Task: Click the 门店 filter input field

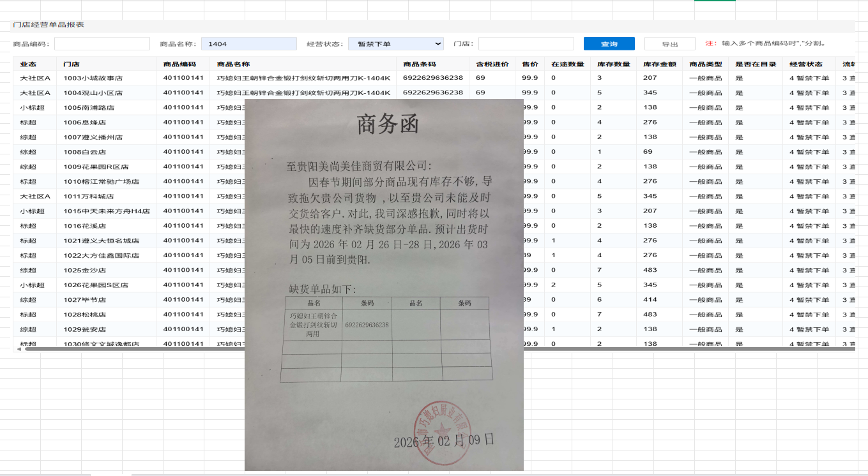Action: point(526,44)
